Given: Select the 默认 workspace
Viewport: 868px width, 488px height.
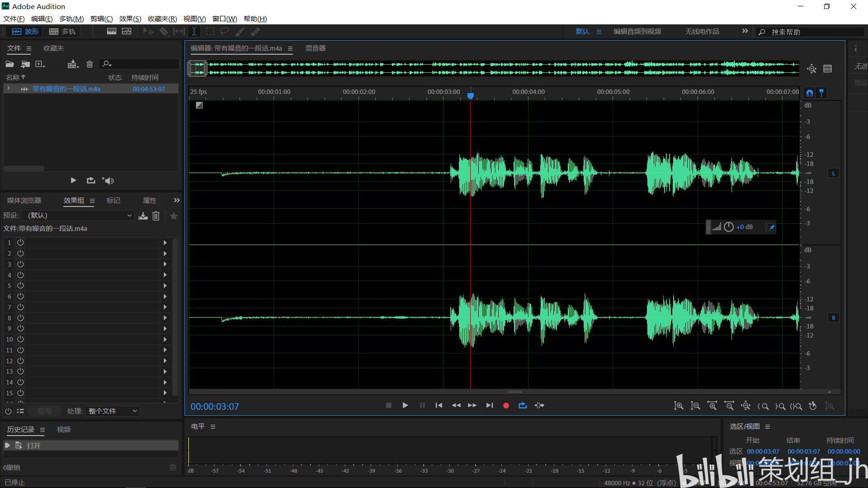Looking at the screenshot, I should 582,32.
